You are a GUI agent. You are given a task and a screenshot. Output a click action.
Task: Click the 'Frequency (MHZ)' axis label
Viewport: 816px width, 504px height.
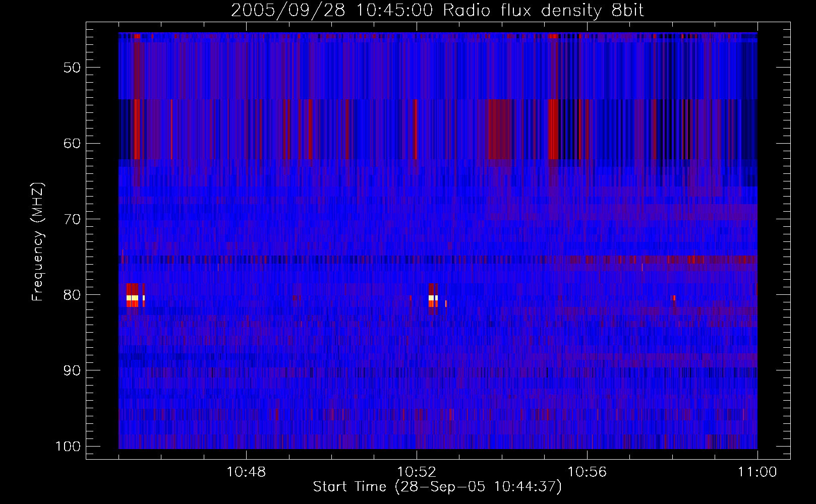[38, 242]
